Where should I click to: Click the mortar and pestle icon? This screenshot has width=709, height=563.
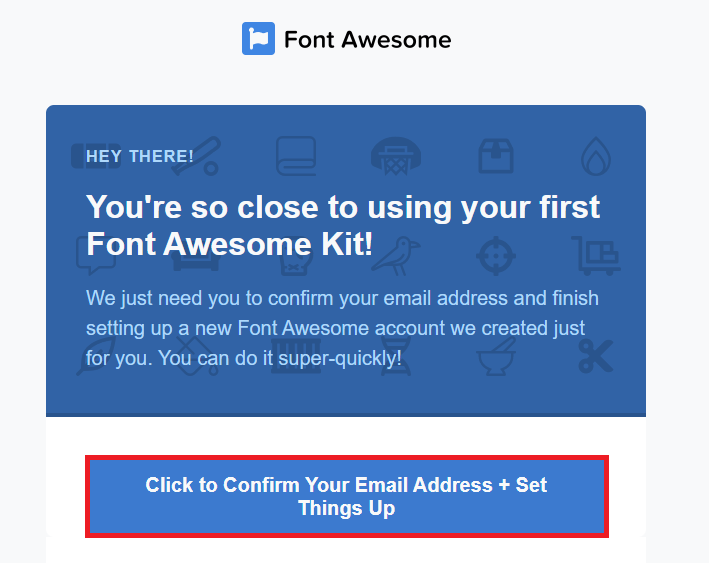point(496,356)
